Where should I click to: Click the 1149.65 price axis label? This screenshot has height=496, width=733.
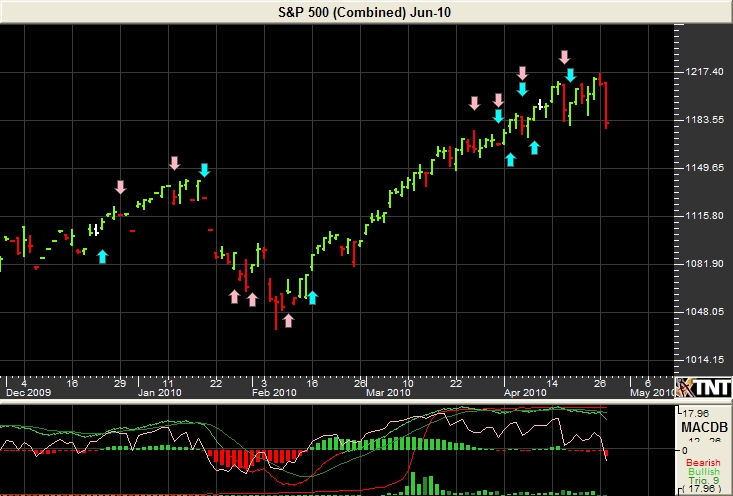(704, 167)
